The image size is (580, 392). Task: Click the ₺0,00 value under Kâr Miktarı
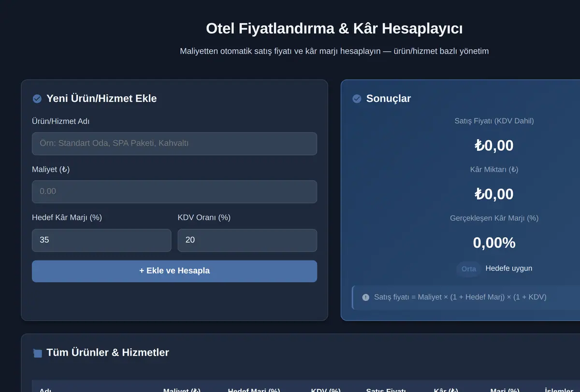click(494, 194)
